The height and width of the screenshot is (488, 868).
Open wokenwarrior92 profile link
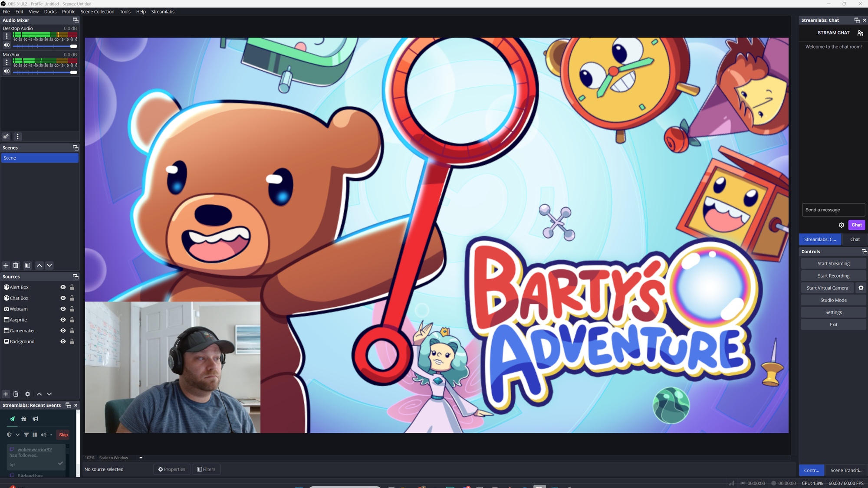pyautogui.click(x=35, y=450)
